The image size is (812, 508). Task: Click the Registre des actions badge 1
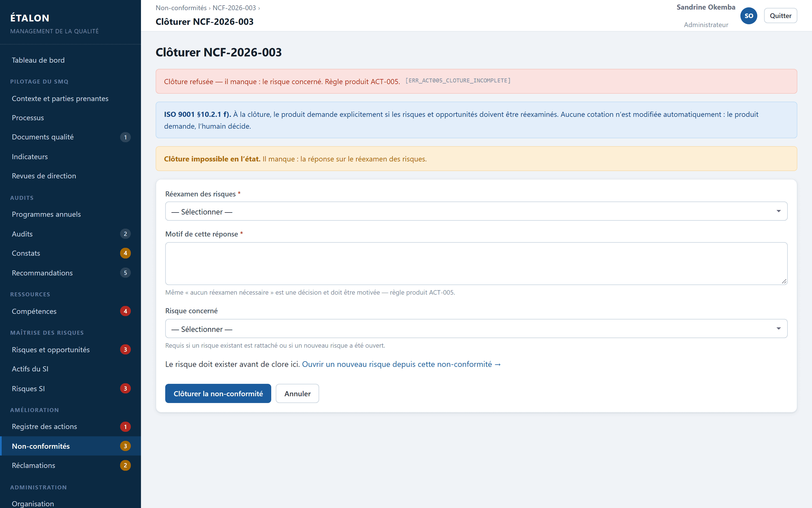pyautogui.click(x=125, y=427)
